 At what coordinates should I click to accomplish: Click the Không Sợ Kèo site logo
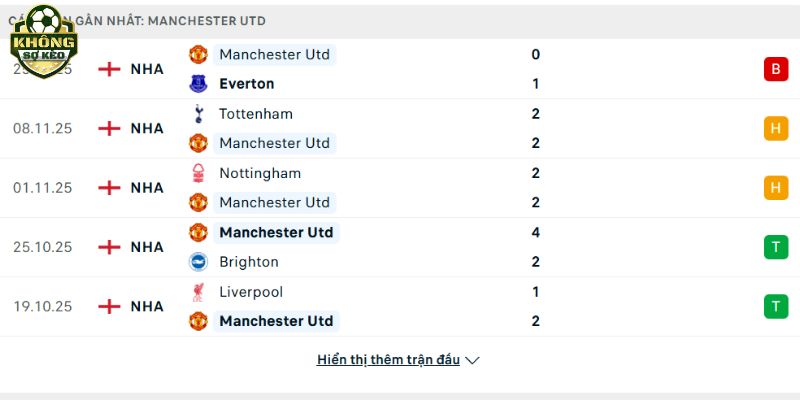click(43, 38)
